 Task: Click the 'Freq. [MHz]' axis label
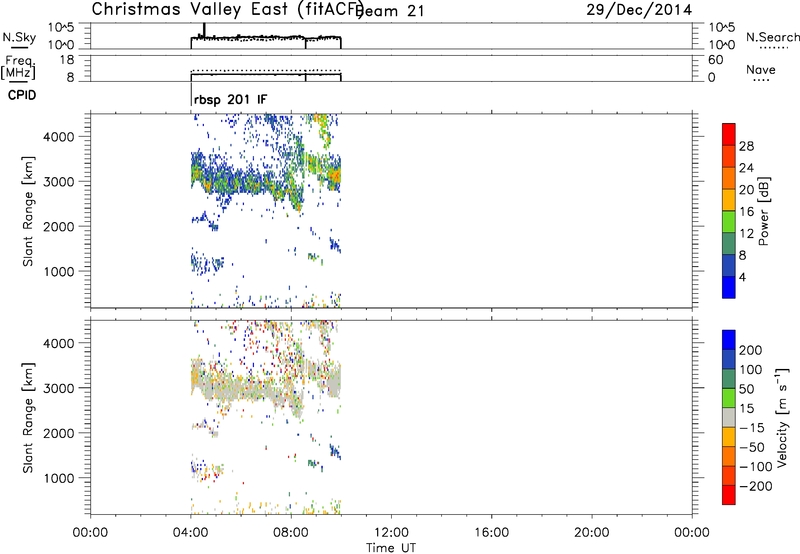point(18,68)
